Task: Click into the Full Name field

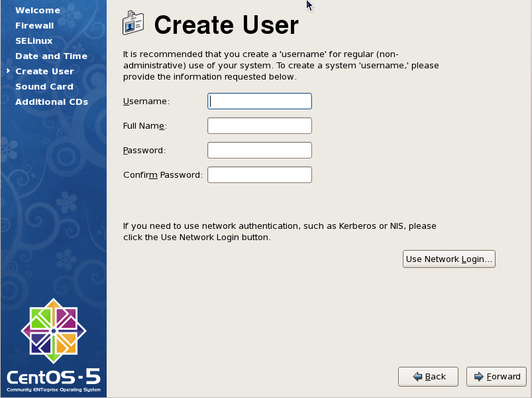Action: click(260, 125)
